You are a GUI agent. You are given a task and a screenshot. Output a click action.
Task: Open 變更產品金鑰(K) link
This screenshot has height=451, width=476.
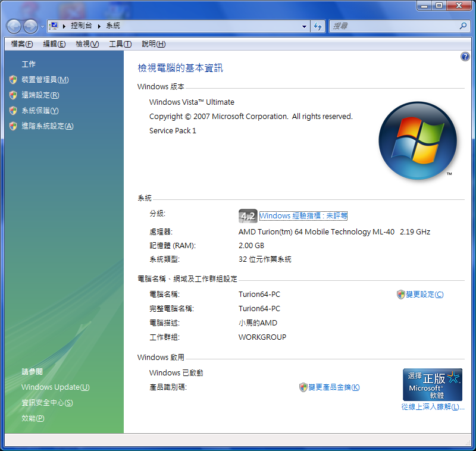click(x=334, y=387)
